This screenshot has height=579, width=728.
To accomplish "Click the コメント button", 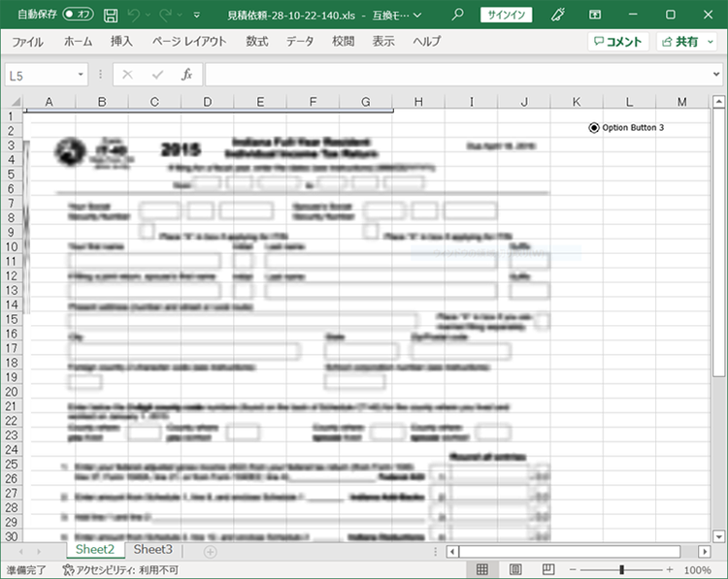I will (x=618, y=42).
